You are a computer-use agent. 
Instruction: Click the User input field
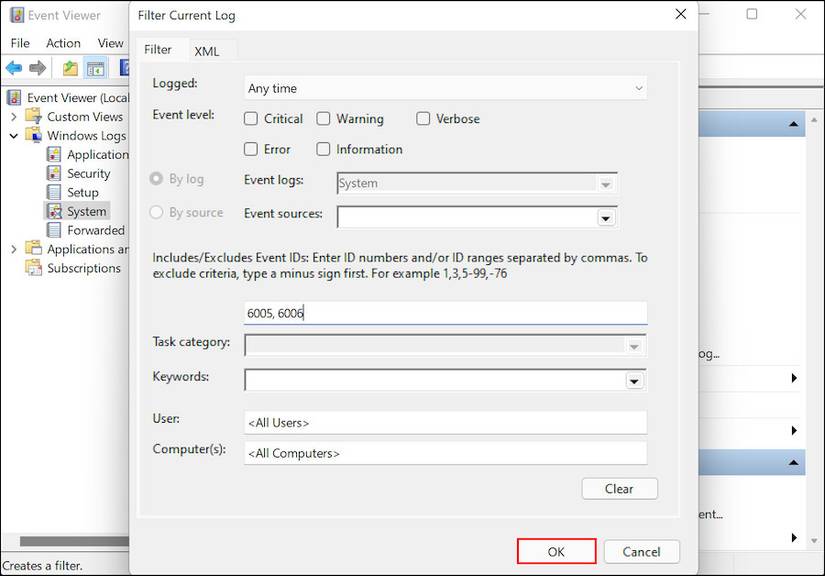(x=445, y=422)
